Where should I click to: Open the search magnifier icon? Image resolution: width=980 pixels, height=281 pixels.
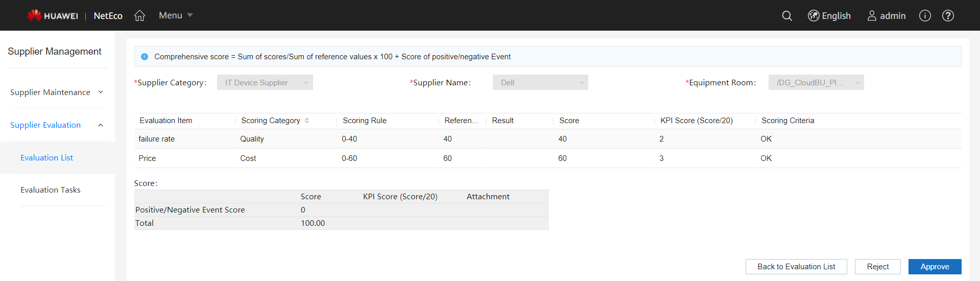click(x=787, y=16)
